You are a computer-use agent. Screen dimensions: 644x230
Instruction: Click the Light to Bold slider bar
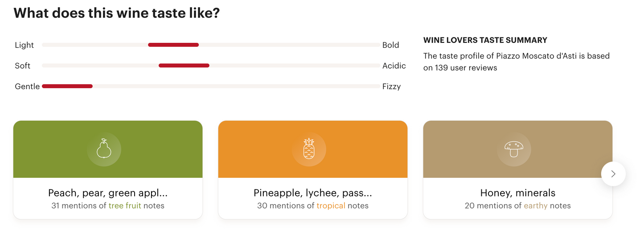point(211,45)
